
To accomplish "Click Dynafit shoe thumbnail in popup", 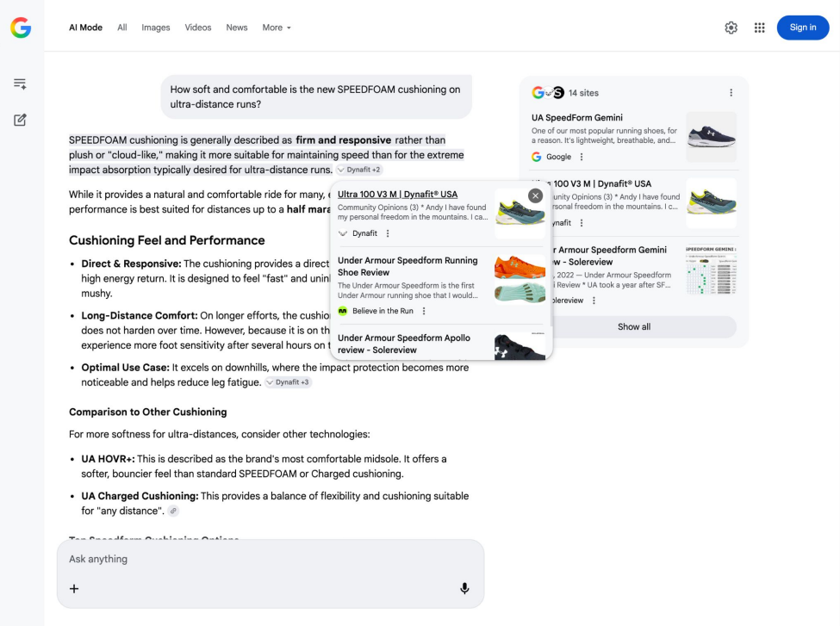I will tap(520, 214).
